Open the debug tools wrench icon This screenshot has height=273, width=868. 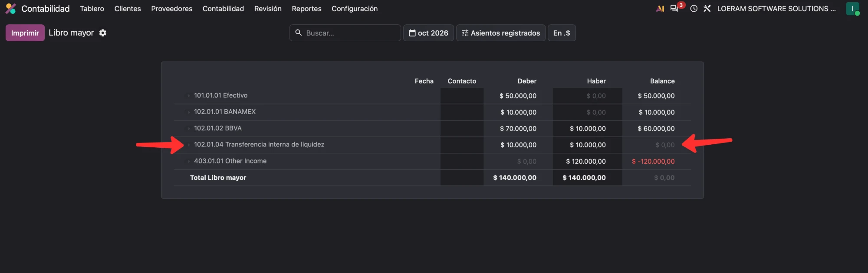[x=707, y=9]
